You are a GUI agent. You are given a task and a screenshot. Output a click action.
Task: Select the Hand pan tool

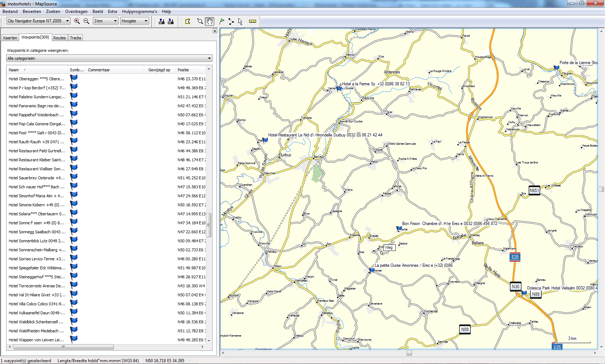click(210, 21)
